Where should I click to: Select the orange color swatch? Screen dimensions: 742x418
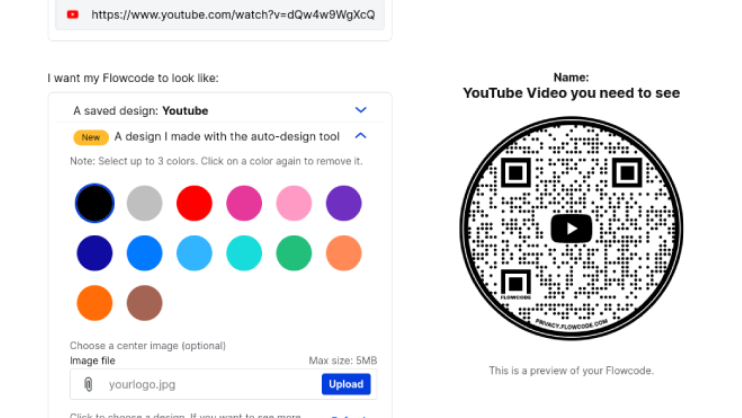click(x=95, y=303)
